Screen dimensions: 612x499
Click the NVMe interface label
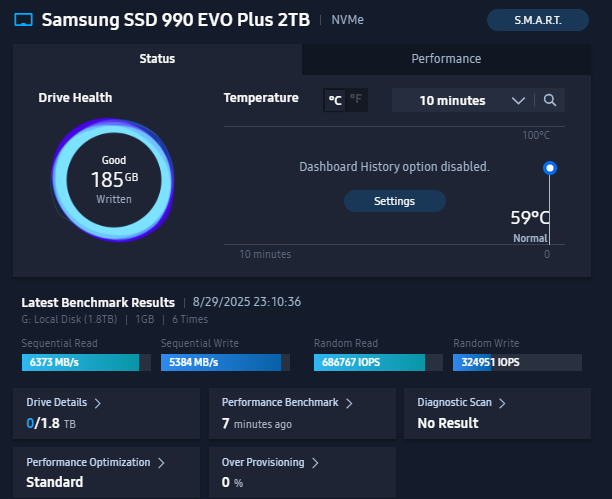point(347,20)
